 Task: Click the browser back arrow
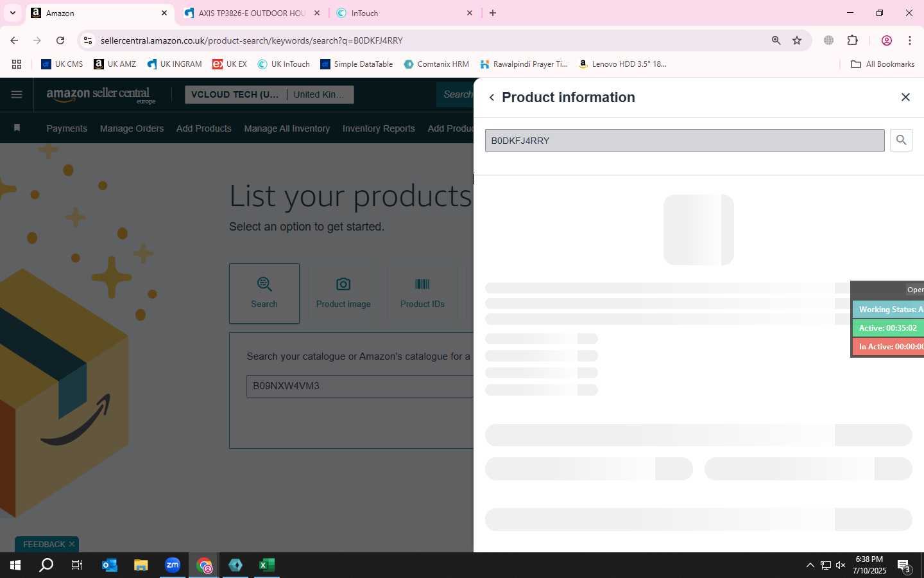coord(14,40)
